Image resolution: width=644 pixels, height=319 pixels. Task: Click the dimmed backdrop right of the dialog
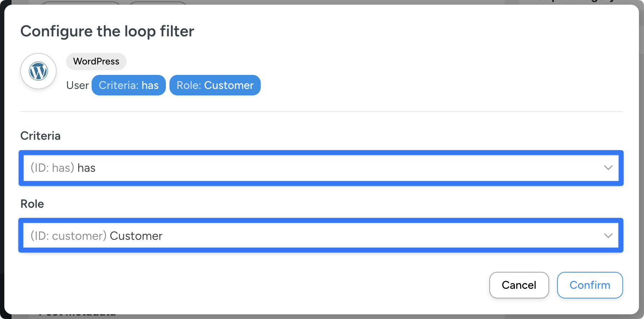click(641, 158)
